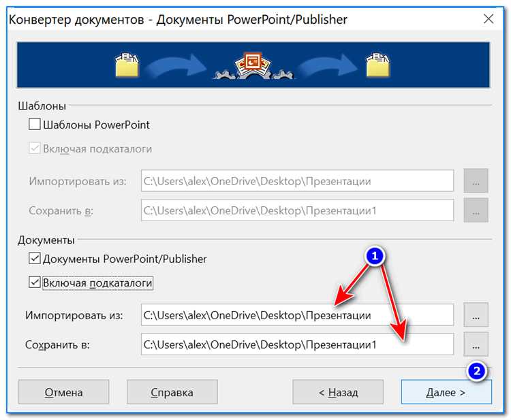
Task: Proceed with Далее > button
Action: pyautogui.click(x=446, y=392)
